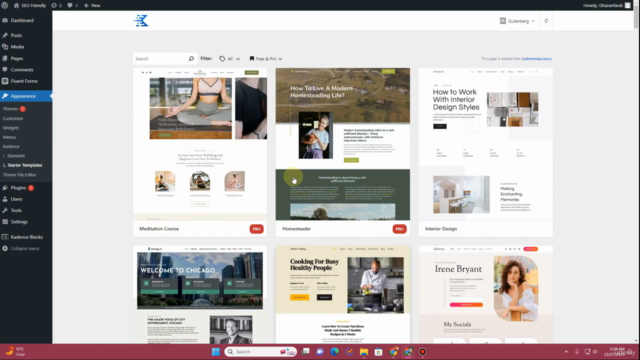Open Comments in sidebar
The width and height of the screenshot is (640, 360).
(22, 70)
